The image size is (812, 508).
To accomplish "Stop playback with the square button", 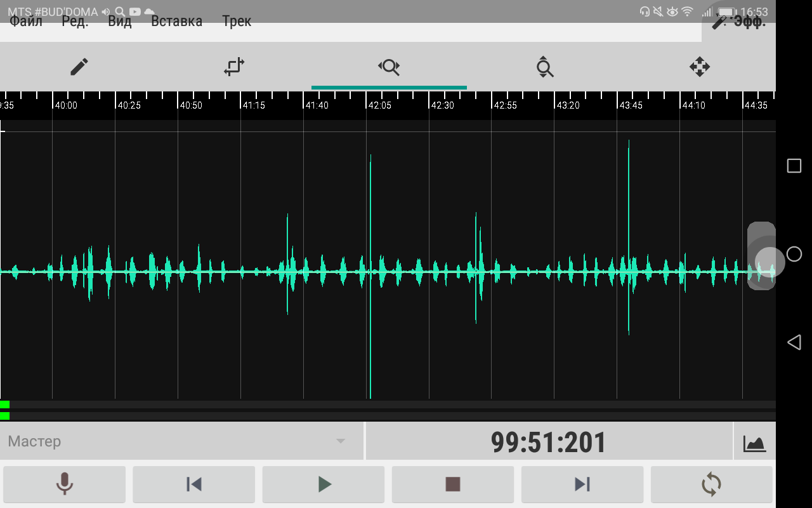I will (x=453, y=485).
